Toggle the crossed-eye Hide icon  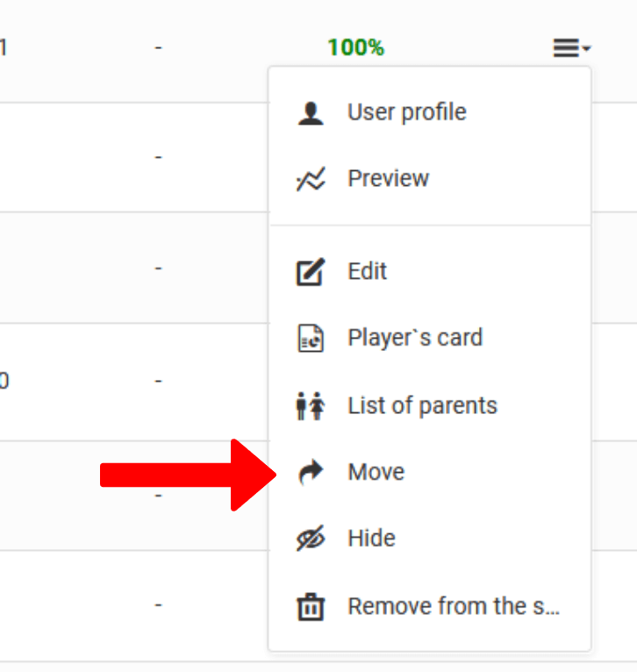click(x=311, y=540)
